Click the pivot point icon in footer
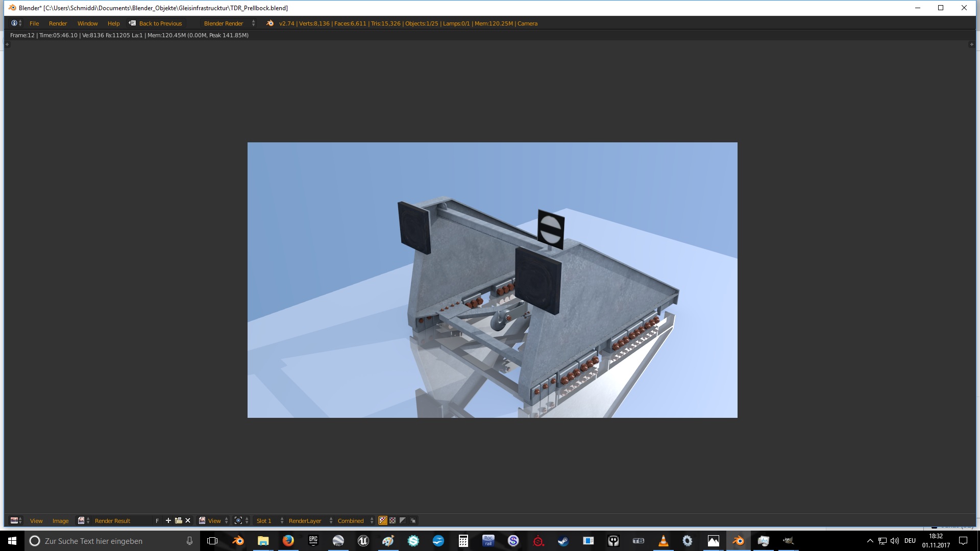The width and height of the screenshot is (980, 551). pos(238,521)
